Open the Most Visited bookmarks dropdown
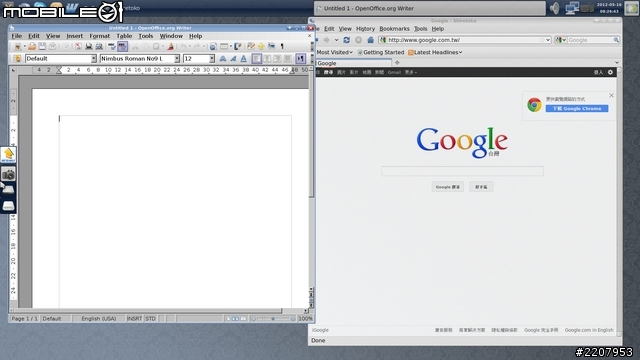Screen dimensions: 640x360 pyautogui.click(x=334, y=53)
